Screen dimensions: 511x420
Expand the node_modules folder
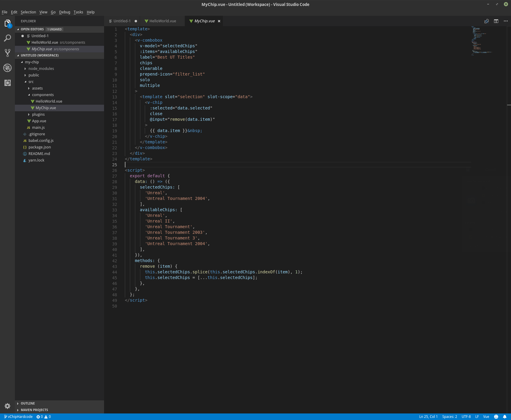click(41, 69)
